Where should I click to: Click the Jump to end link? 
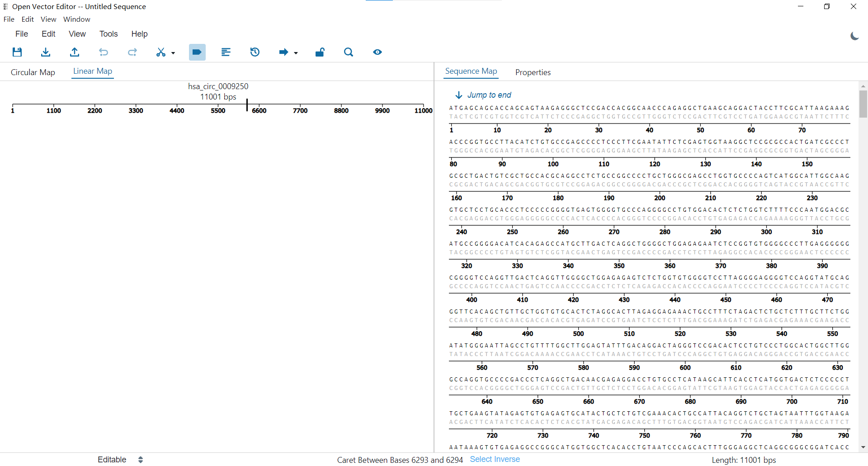[489, 95]
